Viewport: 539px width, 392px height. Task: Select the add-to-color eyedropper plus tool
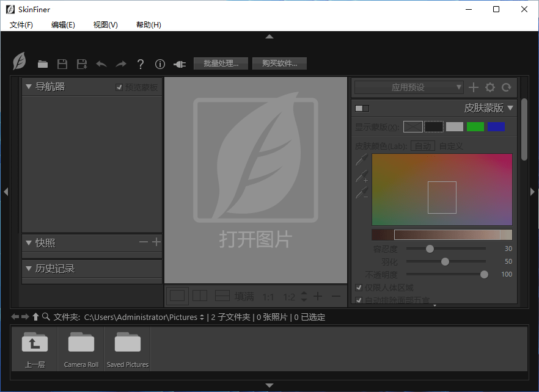tap(362, 176)
